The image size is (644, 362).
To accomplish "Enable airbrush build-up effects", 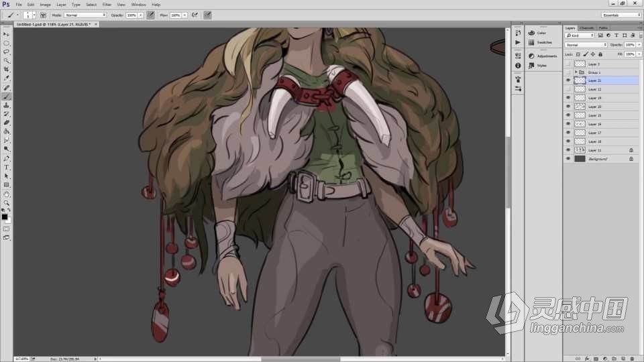I will click(195, 15).
